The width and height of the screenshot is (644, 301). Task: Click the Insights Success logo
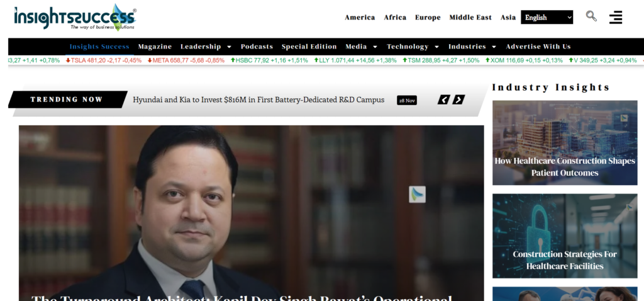point(75,18)
